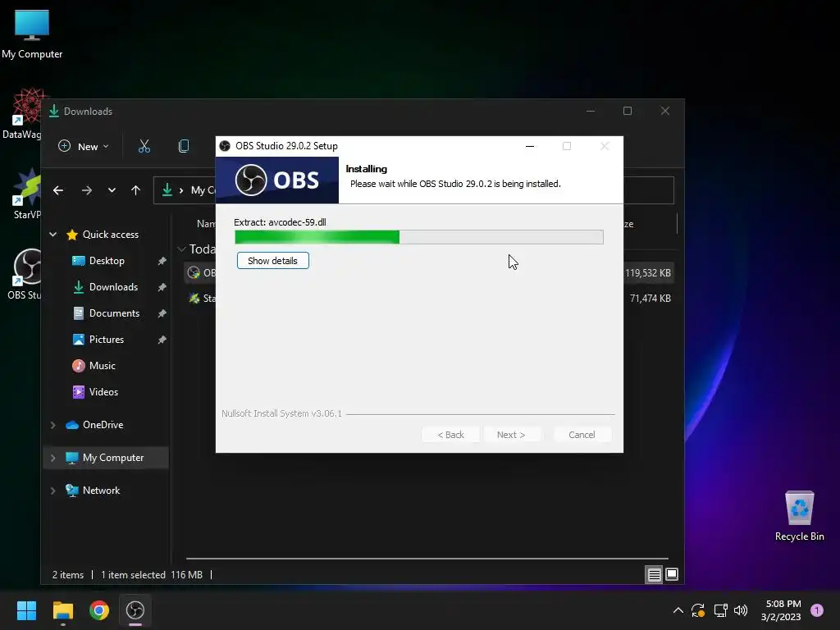Viewport: 840px width, 630px height.
Task: Collapse the Quick access tree node
Action: click(53, 234)
